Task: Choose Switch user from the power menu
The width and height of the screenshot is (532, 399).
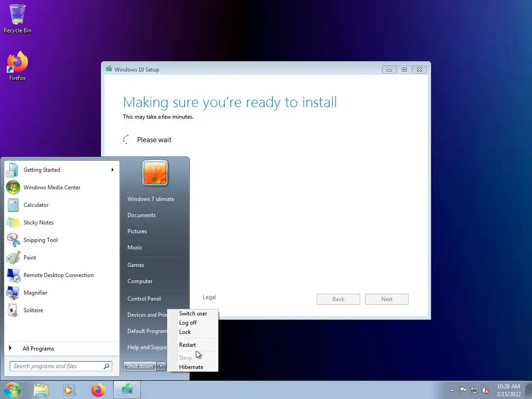Action: pyautogui.click(x=193, y=314)
